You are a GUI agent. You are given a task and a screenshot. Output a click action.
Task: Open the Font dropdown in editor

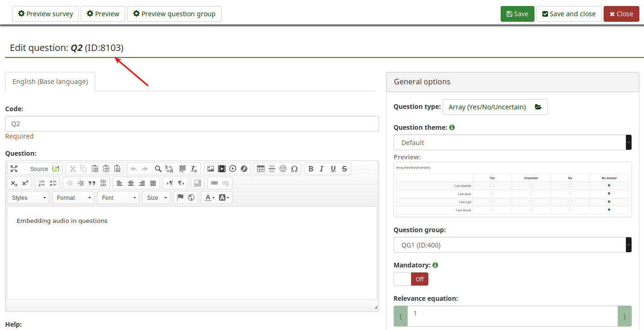pos(118,198)
